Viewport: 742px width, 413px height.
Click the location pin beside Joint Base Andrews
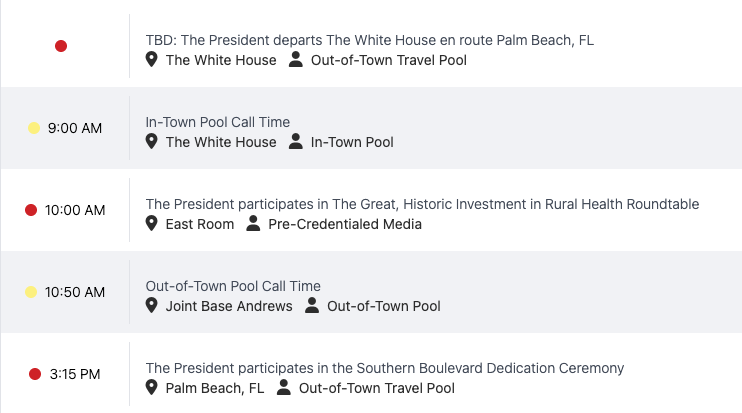pos(152,306)
